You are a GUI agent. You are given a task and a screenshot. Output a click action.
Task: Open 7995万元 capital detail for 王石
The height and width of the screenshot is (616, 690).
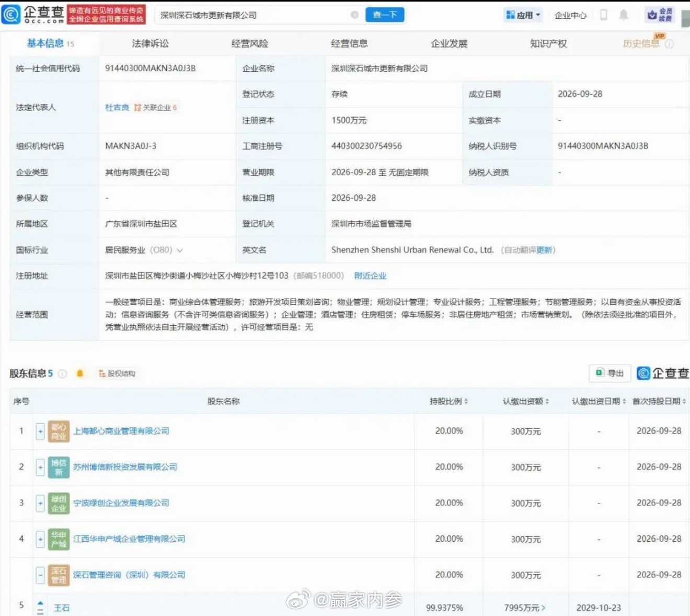(525, 608)
